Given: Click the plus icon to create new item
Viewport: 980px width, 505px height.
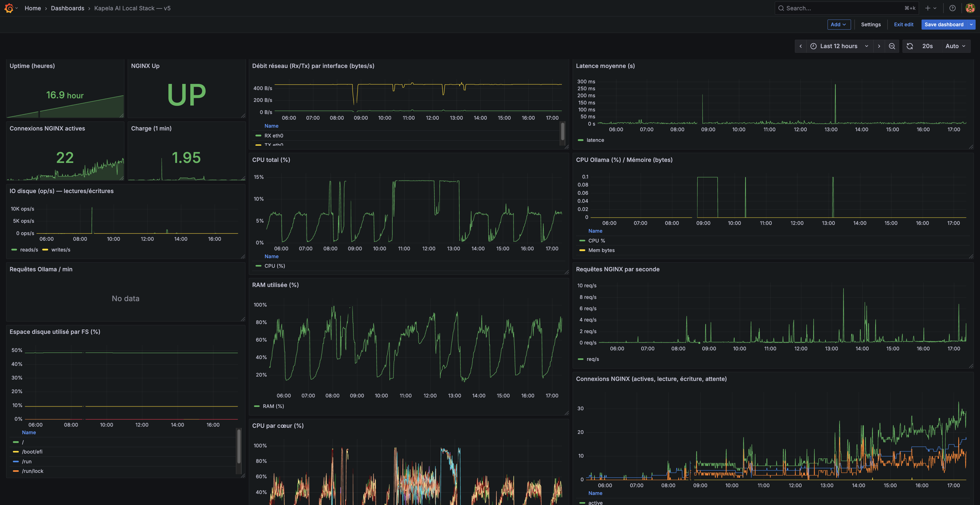Looking at the screenshot, I should click(x=927, y=8).
